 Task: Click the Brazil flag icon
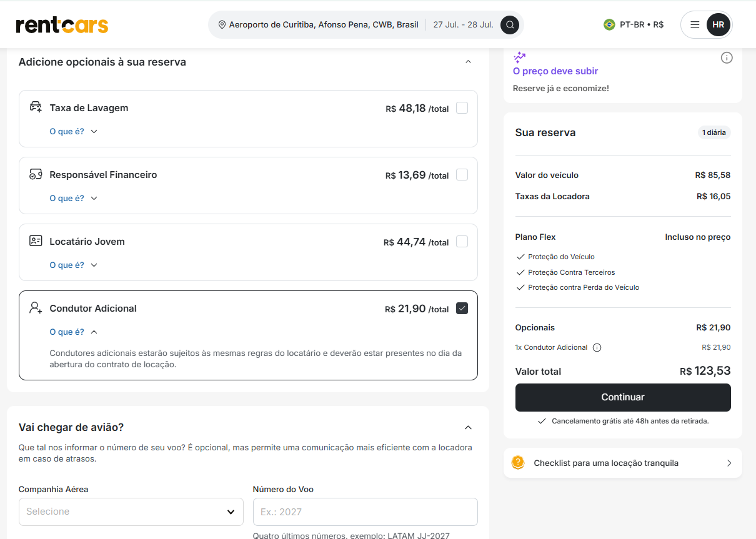609,25
